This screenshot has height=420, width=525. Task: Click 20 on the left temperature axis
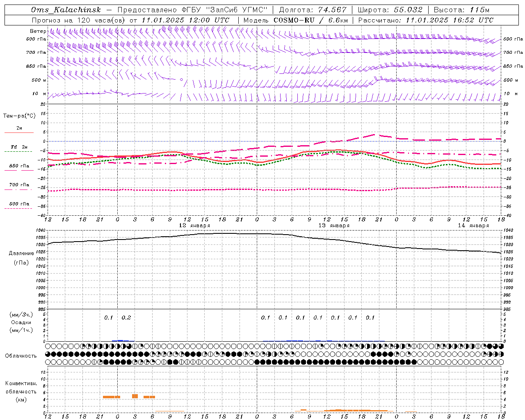tap(43, 104)
